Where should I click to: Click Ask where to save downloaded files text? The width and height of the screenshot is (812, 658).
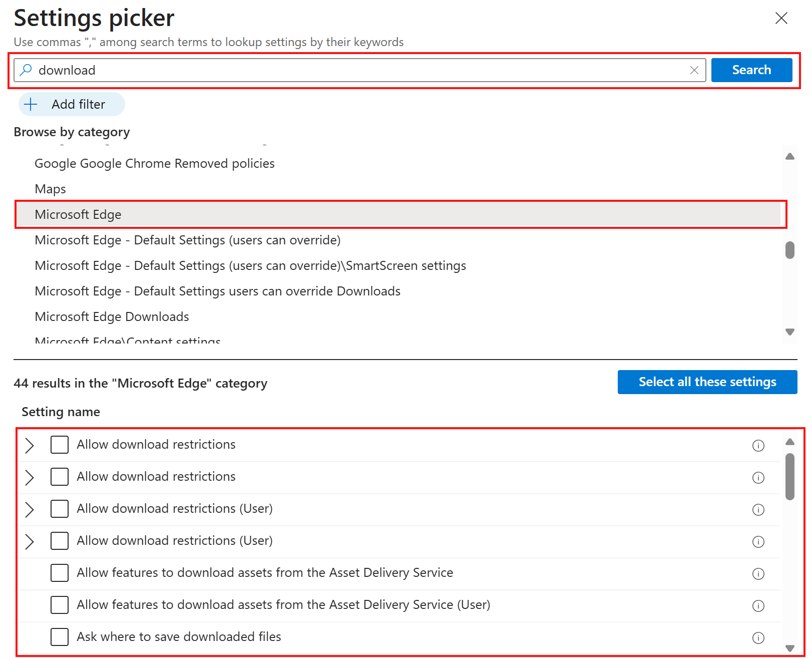(179, 636)
